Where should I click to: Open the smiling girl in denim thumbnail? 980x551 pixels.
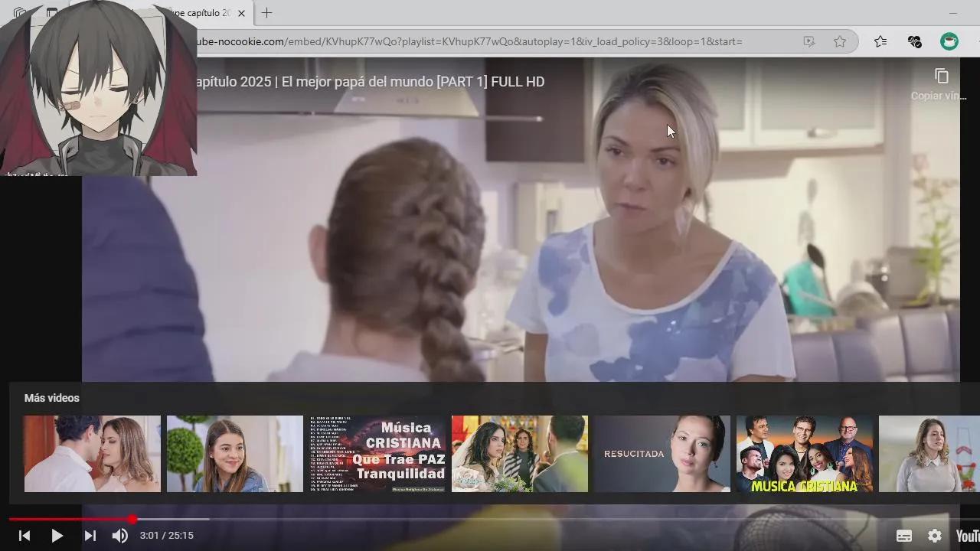coord(235,454)
